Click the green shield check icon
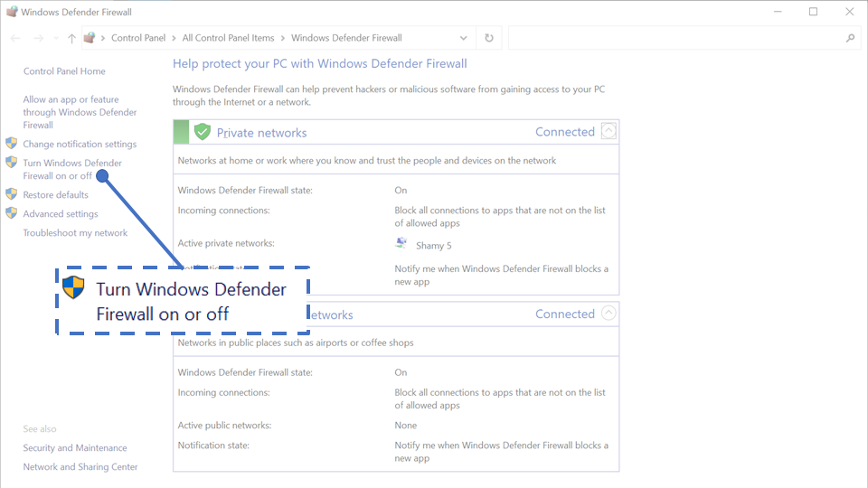Screen dimensions: 868x488 point(202,132)
